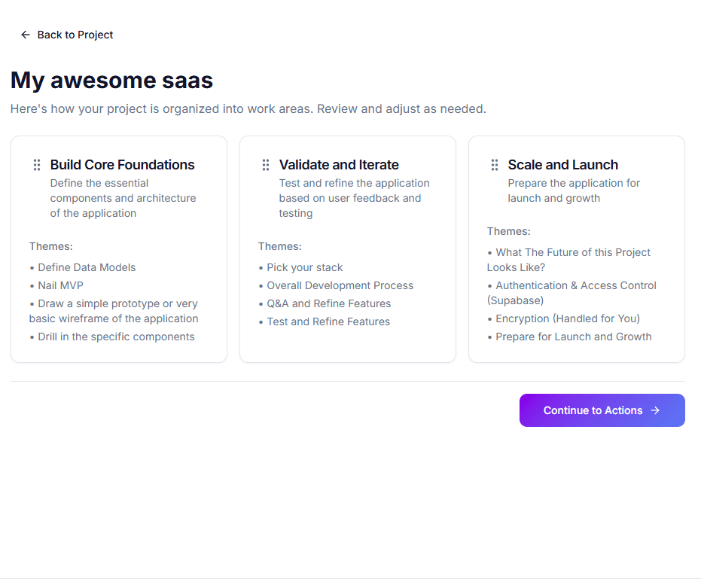Screen dimensions: 701x588
Task: Click Prepare for Launch and Growth theme
Action: click(x=573, y=337)
